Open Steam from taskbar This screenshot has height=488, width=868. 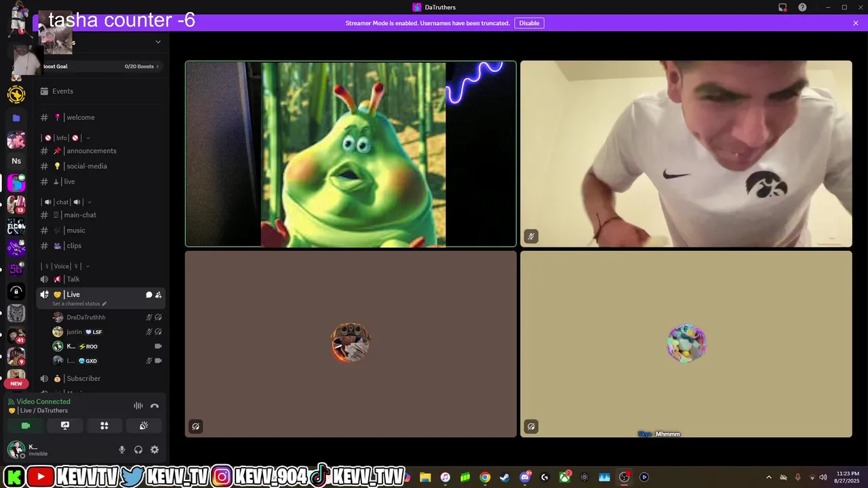(505, 477)
